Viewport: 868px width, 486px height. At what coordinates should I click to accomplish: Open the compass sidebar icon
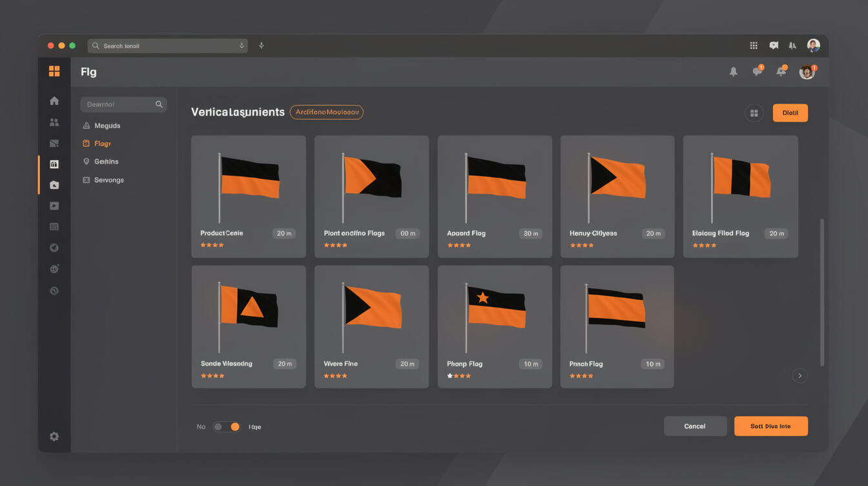(x=54, y=248)
